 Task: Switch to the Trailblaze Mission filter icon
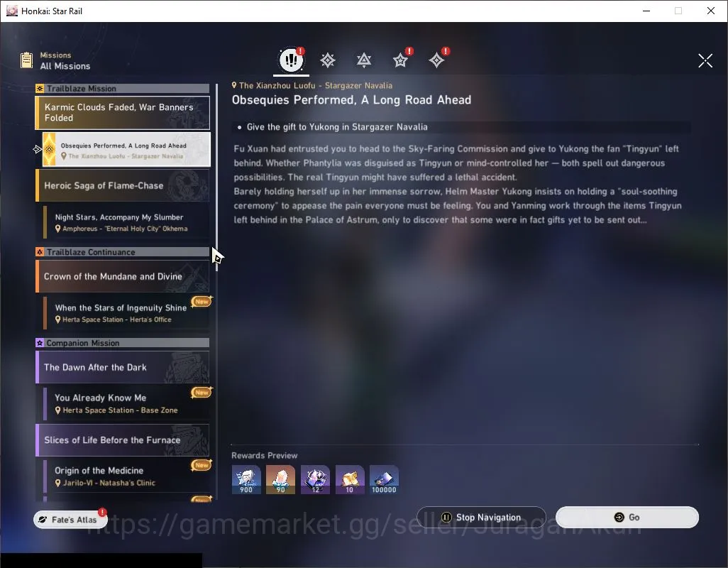[x=328, y=60]
